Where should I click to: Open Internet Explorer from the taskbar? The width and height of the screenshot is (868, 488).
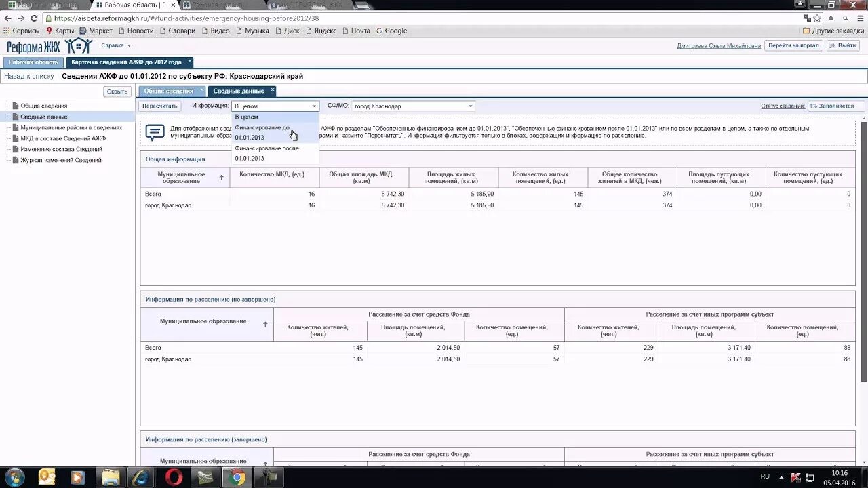click(142, 477)
